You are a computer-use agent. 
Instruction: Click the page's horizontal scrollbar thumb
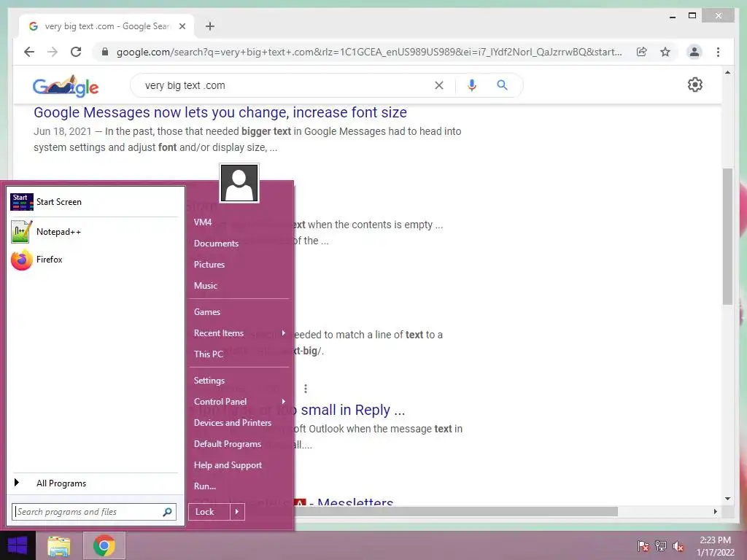(x=455, y=511)
